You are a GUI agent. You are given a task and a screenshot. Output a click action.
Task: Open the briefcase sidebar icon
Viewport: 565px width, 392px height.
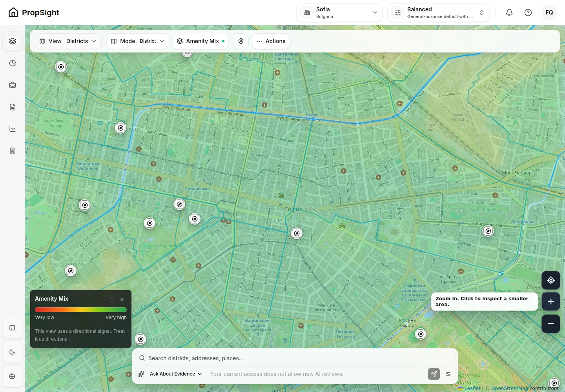[x=13, y=85]
